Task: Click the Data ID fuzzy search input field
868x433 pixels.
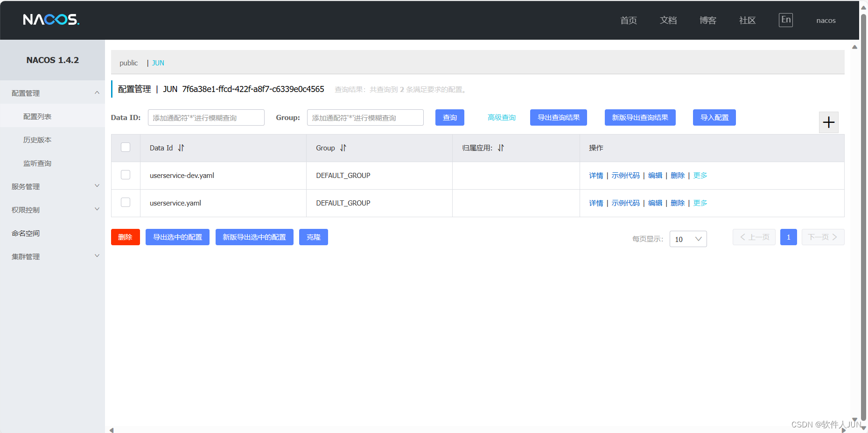Action: click(x=206, y=117)
